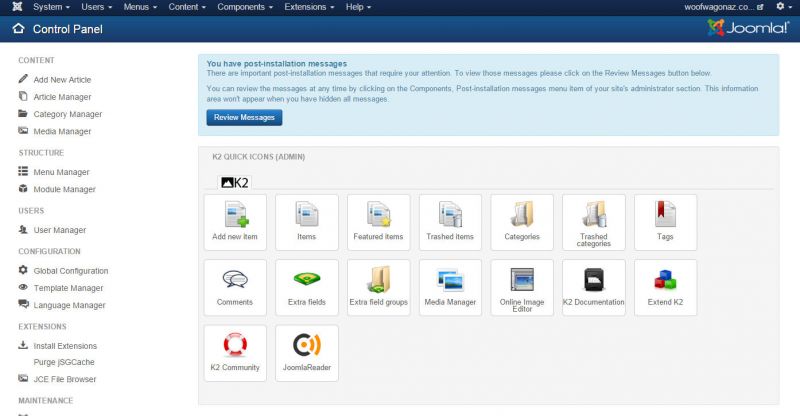Open K2 Tags bookmark icon
Viewport: 800px width, 416px height.
tap(665, 222)
